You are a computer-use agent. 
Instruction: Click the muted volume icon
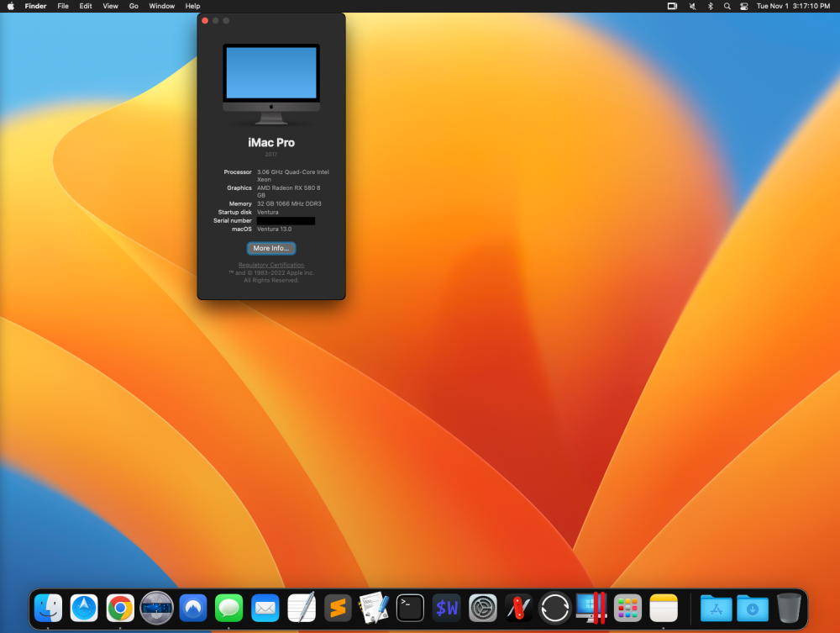coord(692,6)
